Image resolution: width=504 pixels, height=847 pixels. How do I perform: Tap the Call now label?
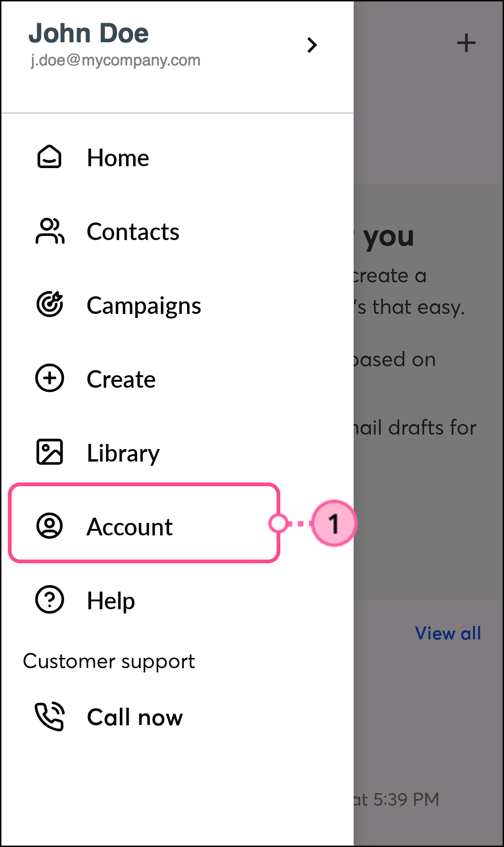point(135,717)
